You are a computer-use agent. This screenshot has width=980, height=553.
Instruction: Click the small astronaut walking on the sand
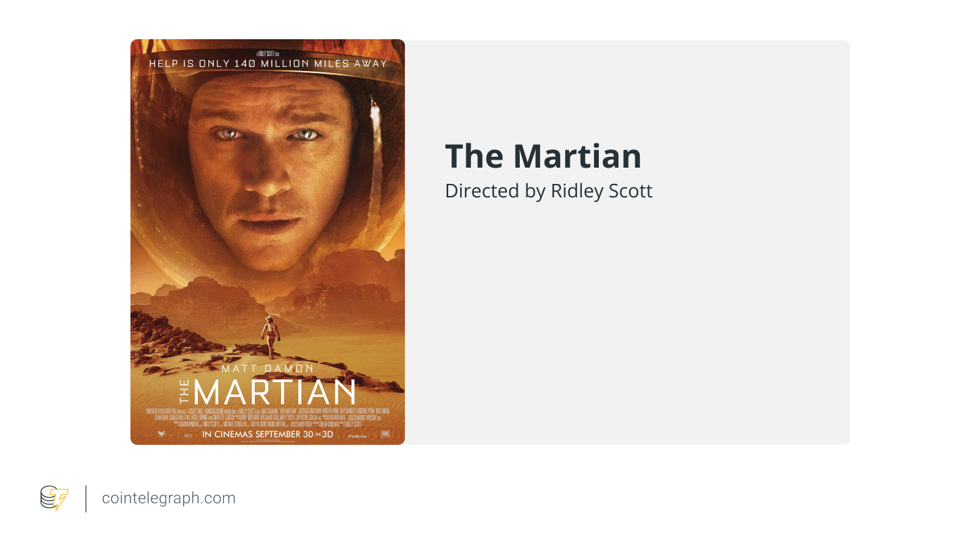(271, 336)
